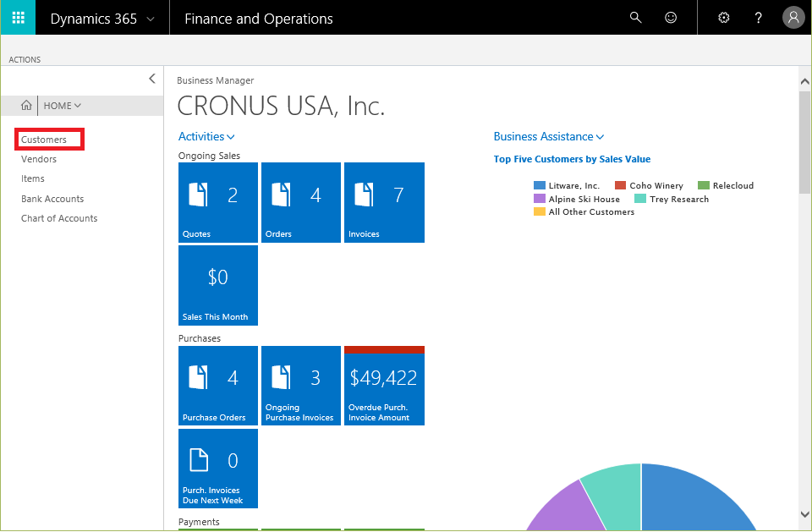Click the Payments section label
This screenshot has height=532, width=812.
[x=199, y=522]
